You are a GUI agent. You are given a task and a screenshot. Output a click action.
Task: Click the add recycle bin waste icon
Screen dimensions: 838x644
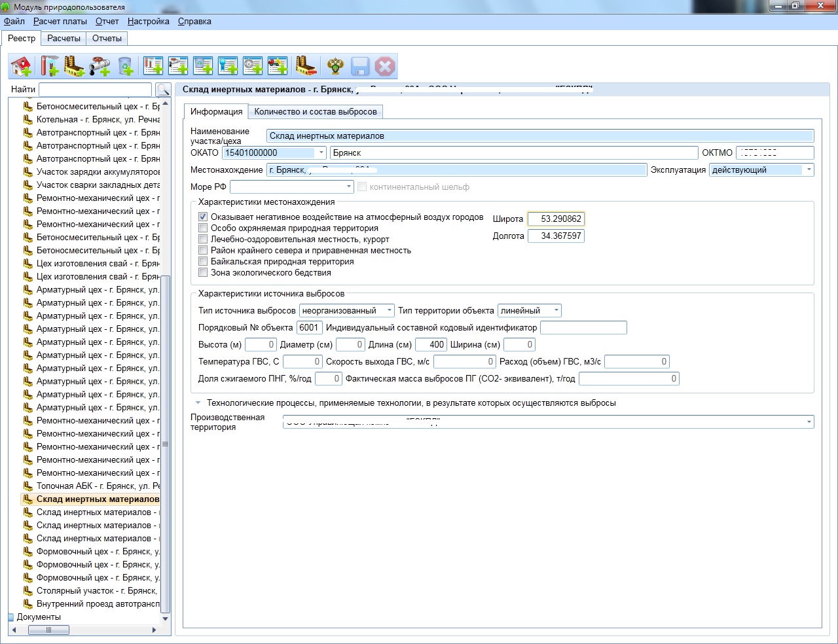(x=125, y=66)
